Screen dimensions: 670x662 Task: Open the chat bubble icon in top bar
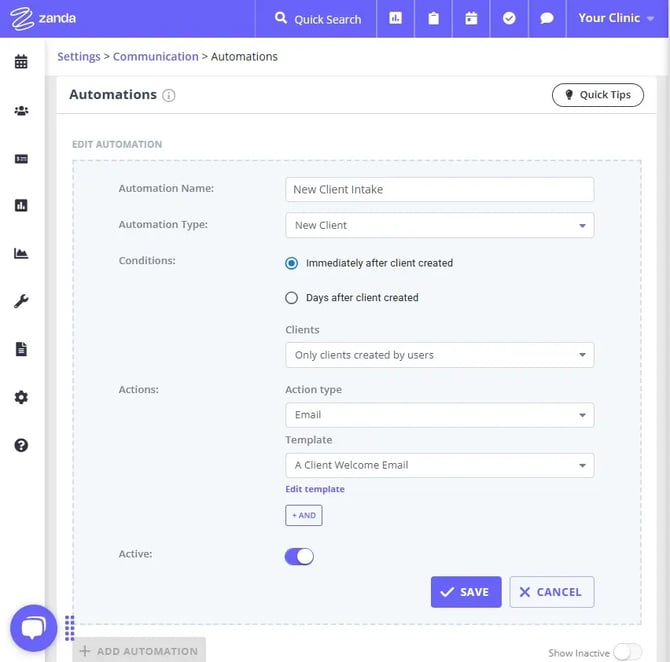[x=547, y=18]
